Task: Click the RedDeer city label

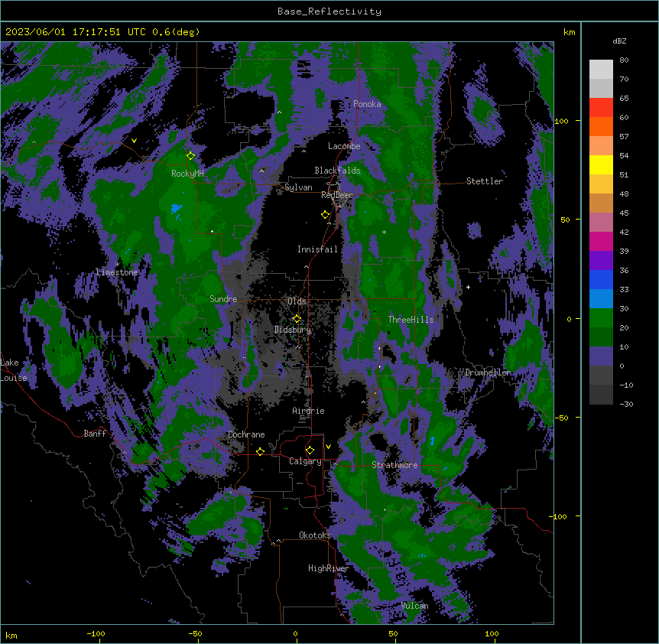Action: (x=337, y=195)
